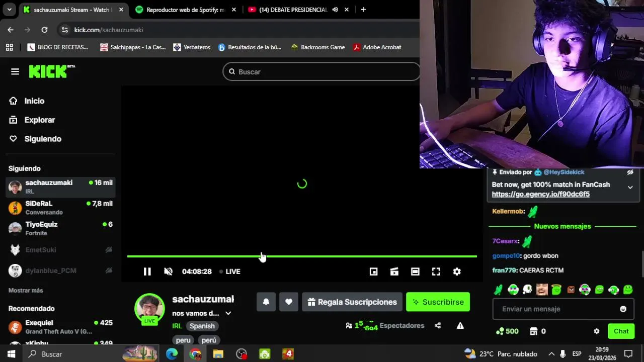
Task: Mute the YouTube tab audio icon
Action: point(335,10)
